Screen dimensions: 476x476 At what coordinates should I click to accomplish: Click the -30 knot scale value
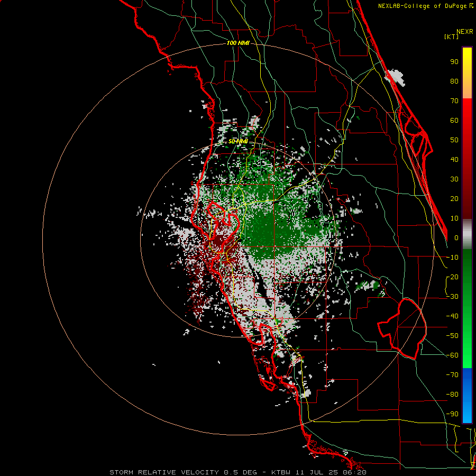452,297
